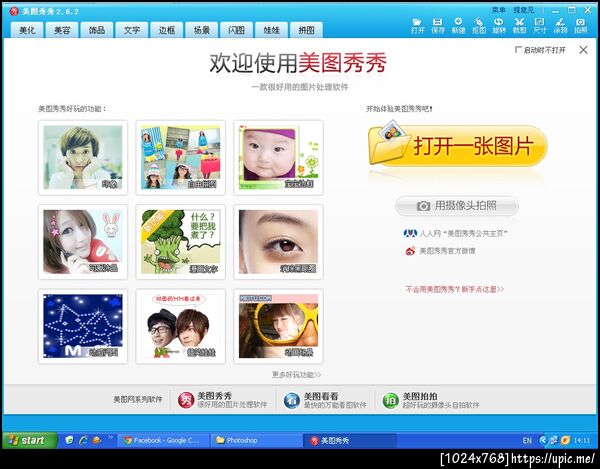Click the orange tray icon beside the clock
Screen dimensions: 600x469
tap(565, 440)
